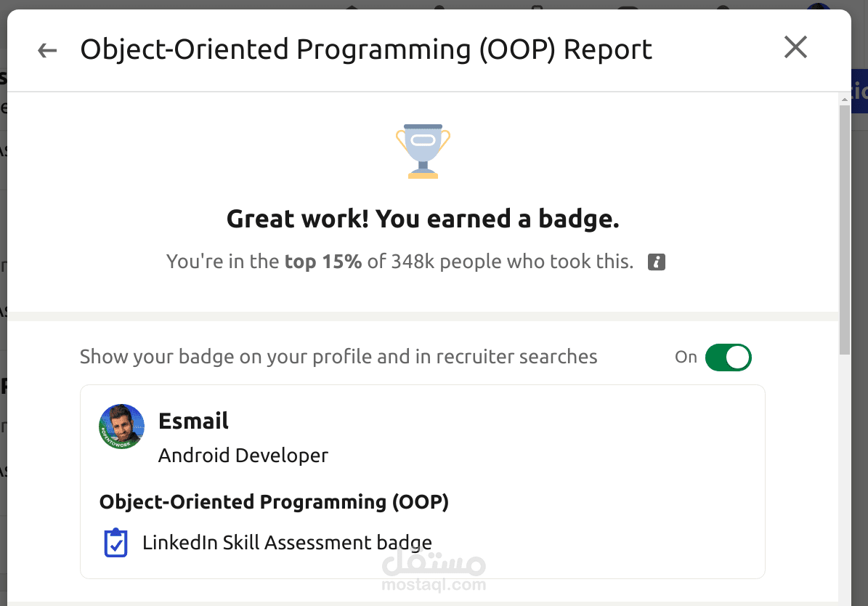
Task: Click the "Object-Oriented Programming (OOP) Report" dialog title
Action: [366, 49]
